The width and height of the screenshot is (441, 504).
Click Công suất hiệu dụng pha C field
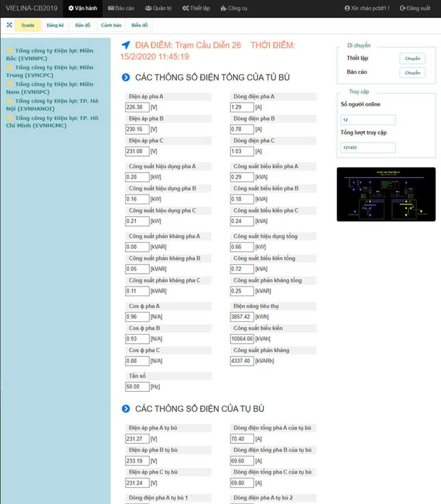coord(137,221)
